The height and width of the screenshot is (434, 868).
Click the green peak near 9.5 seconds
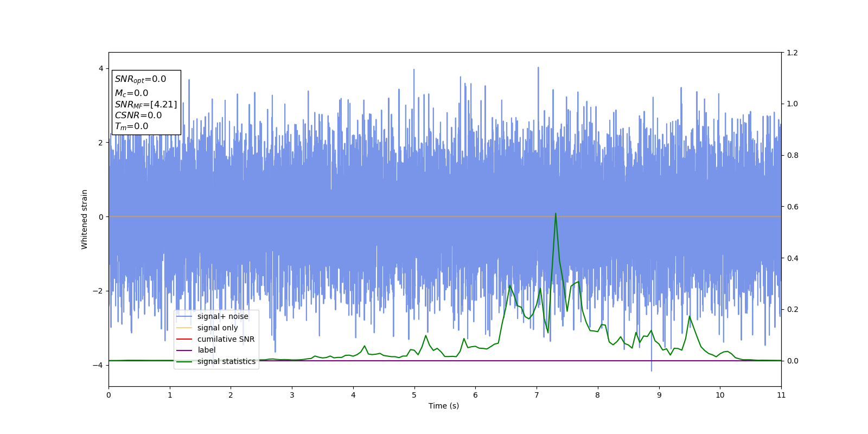click(x=690, y=316)
